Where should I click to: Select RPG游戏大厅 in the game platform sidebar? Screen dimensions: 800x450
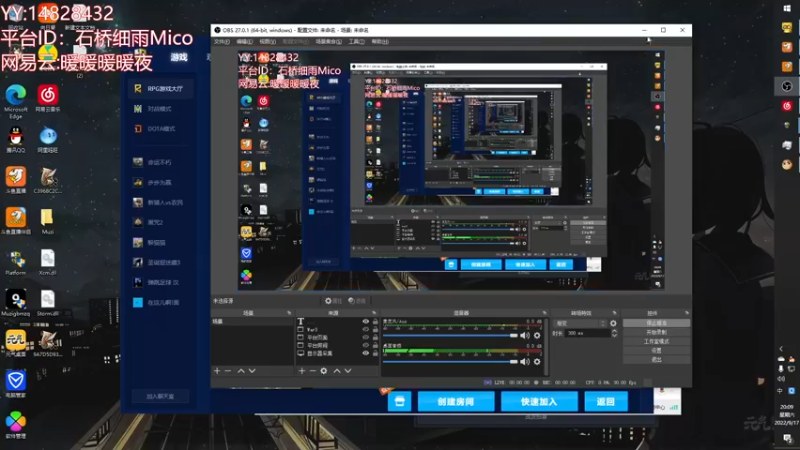coord(161,89)
